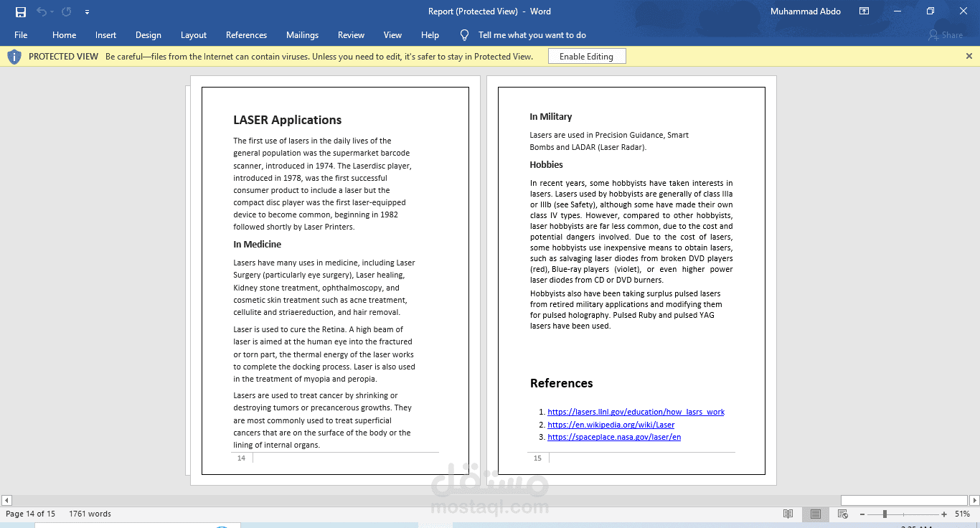Click the zoom out minus button
Image resolution: width=980 pixels, height=528 pixels.
pyautogui.click(x=862, y=514)
